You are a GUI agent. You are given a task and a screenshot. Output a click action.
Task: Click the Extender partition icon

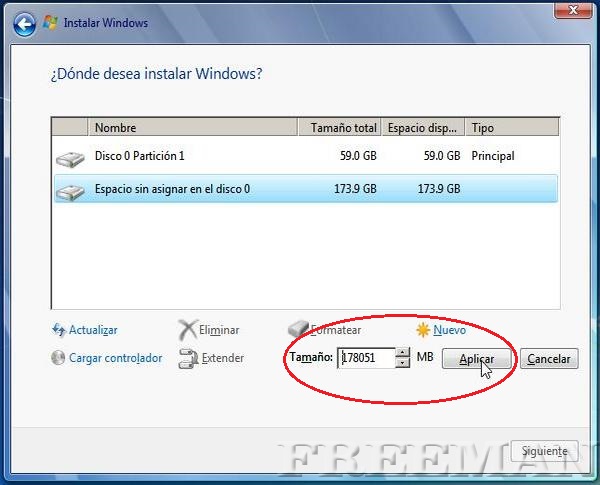pyautogui.click(x=188, y=358)
